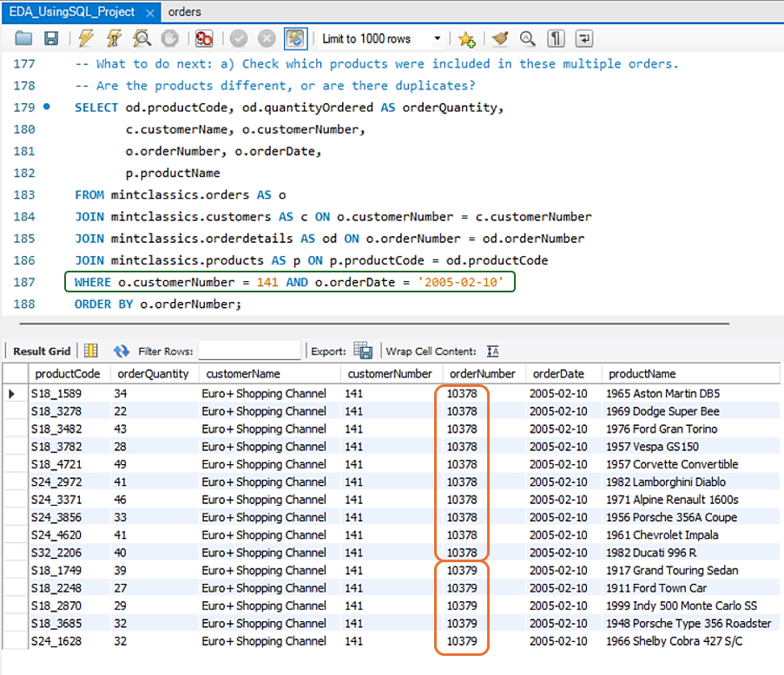The width and height of the screenshot is (784, 675).
Task: Select orderQuantity 22 in S18_3278 row
Action: 155,411
